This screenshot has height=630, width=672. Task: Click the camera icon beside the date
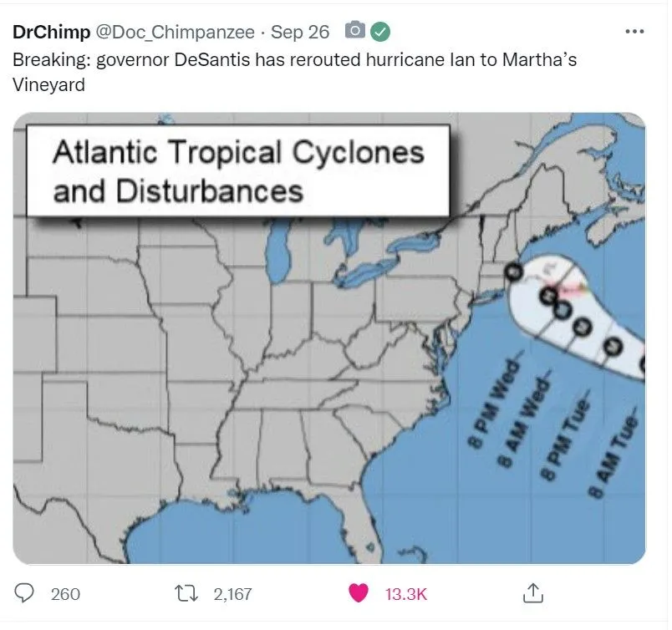coord(355,32)
